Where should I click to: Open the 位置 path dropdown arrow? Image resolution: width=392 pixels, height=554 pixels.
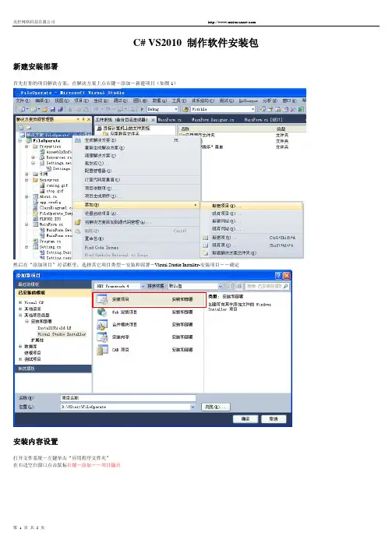pos(193,407)
